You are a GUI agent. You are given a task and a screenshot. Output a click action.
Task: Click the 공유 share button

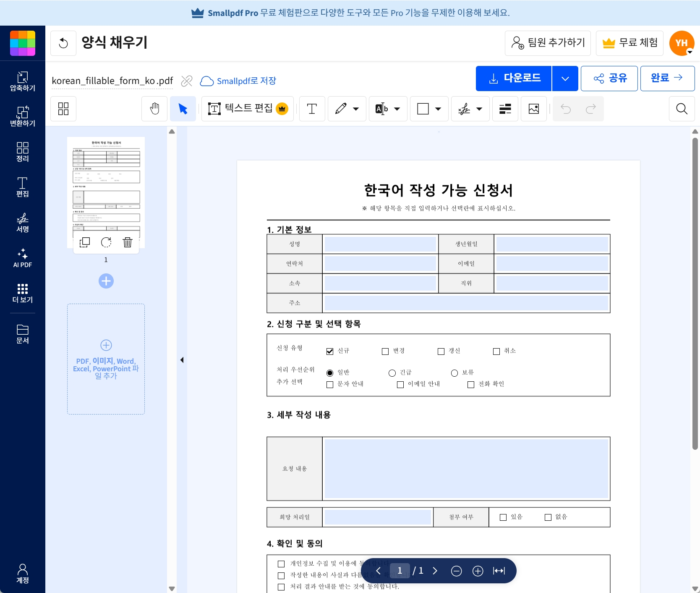pyautogui.click(x=609, y=79)
